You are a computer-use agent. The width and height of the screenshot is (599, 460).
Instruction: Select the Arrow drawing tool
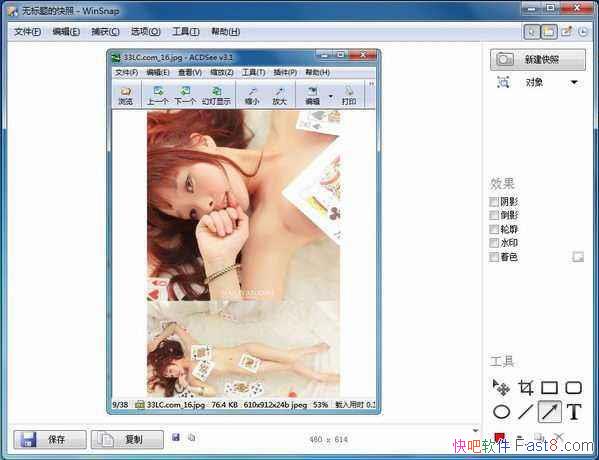click(550, 411)
